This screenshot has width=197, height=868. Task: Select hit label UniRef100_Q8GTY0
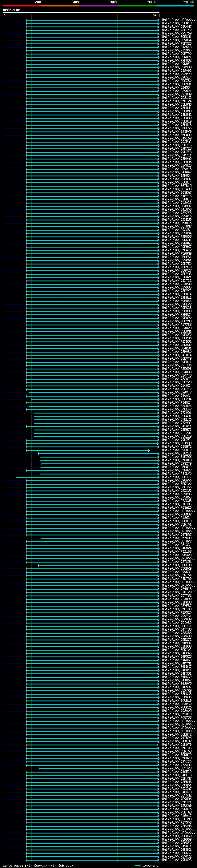pyautogui.click(x=177, y=30)
